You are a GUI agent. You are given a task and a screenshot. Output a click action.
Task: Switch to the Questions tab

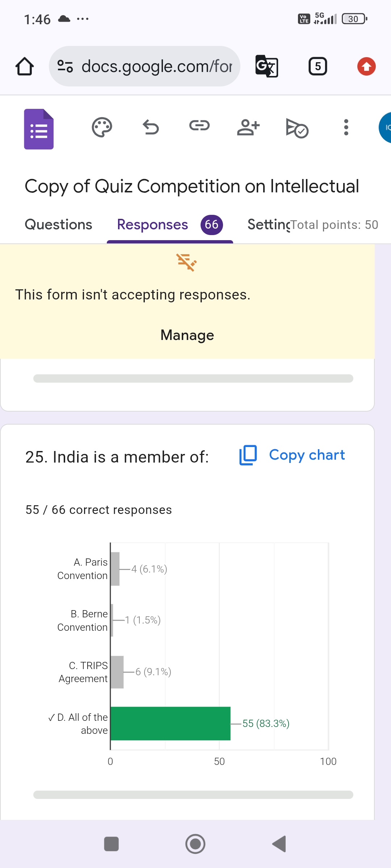point(58,225)
